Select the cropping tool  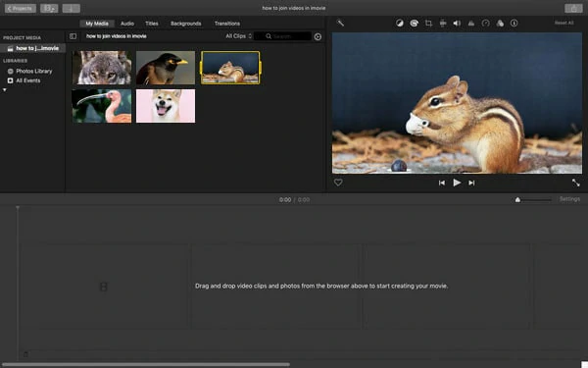[428, 24]
